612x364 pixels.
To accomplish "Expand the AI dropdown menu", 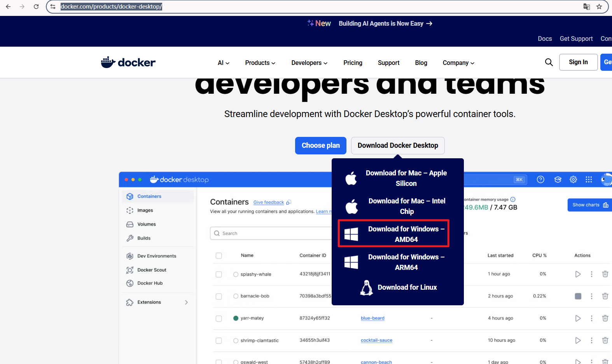I will pyautogui.click(x=224, y=63).
